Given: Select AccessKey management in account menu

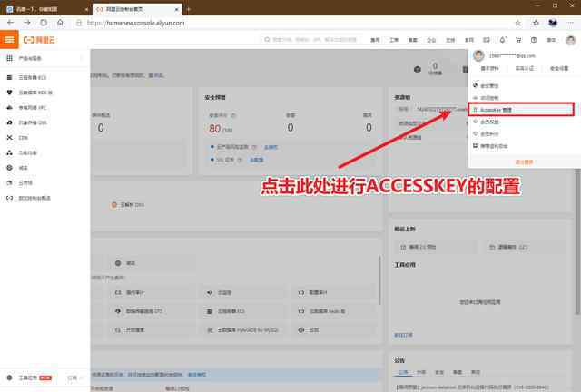Looking at the screenshot, I should tap(521, 110).
